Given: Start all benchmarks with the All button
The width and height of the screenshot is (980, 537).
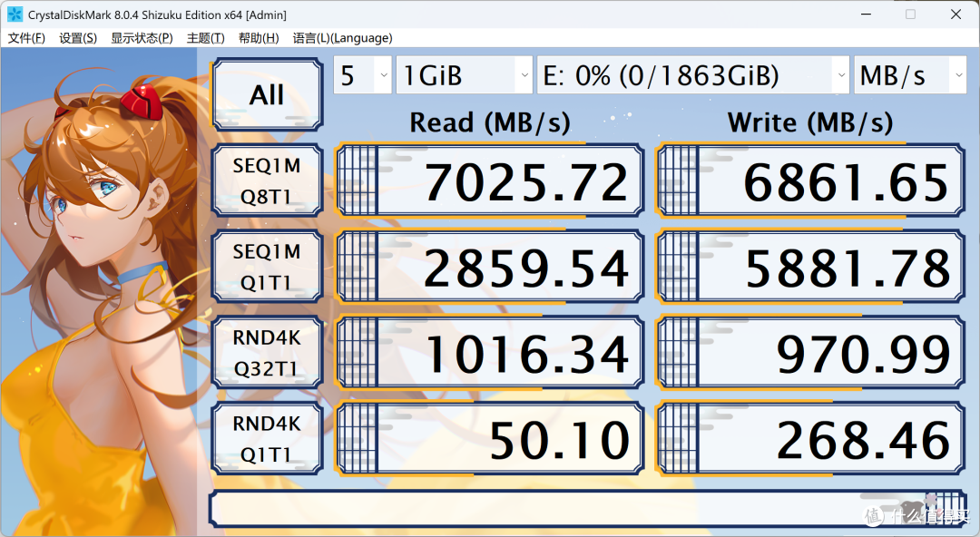Looking at the screenshot, I should click(267, 94).
